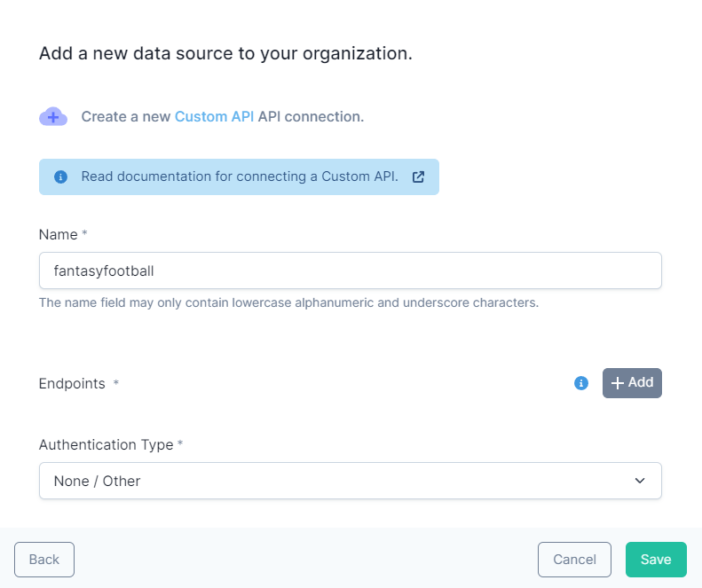Focus the Name input field
Image resolution: width=702 pixels, height=588 pixels.
tap(350, 270)
